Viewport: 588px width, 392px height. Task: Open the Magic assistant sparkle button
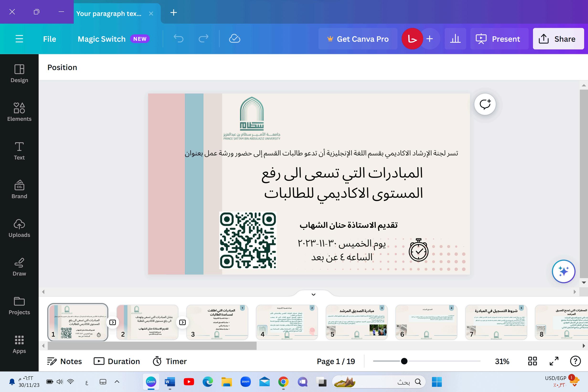[x=563, y=271]
